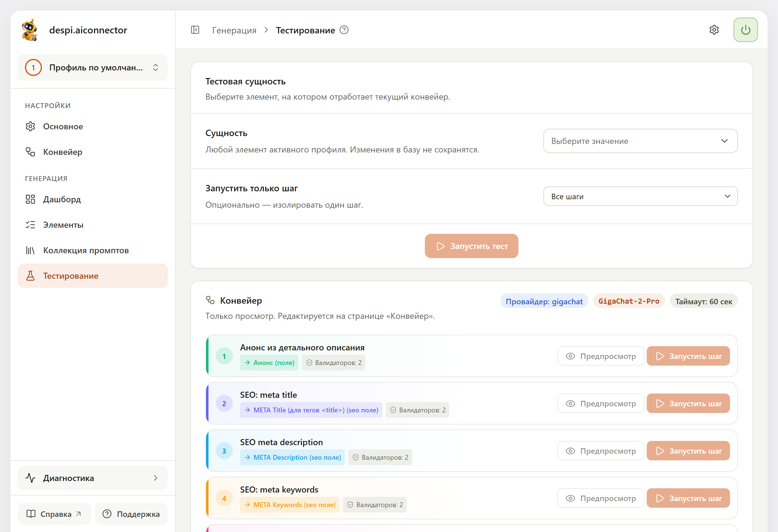The width and height of the screenshot is (778, 532).
Task: Click step number 3 circle
Action: pos(224,451)
